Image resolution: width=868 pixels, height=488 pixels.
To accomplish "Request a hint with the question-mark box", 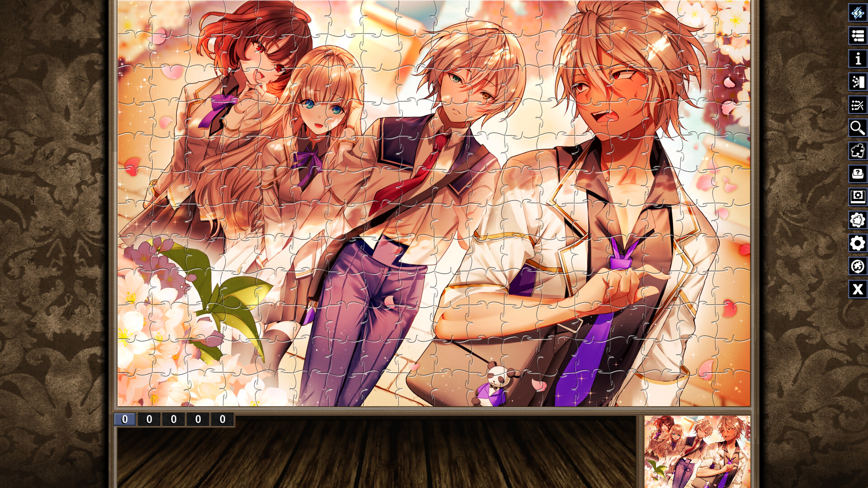I will (x=858, y=174).
